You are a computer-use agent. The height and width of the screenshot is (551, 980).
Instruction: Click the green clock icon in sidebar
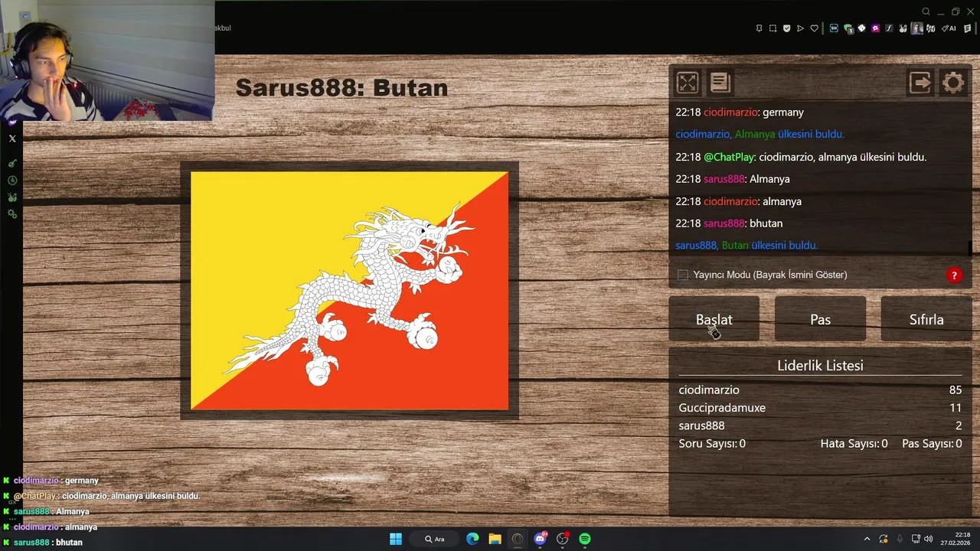click(x=12, y=181)
